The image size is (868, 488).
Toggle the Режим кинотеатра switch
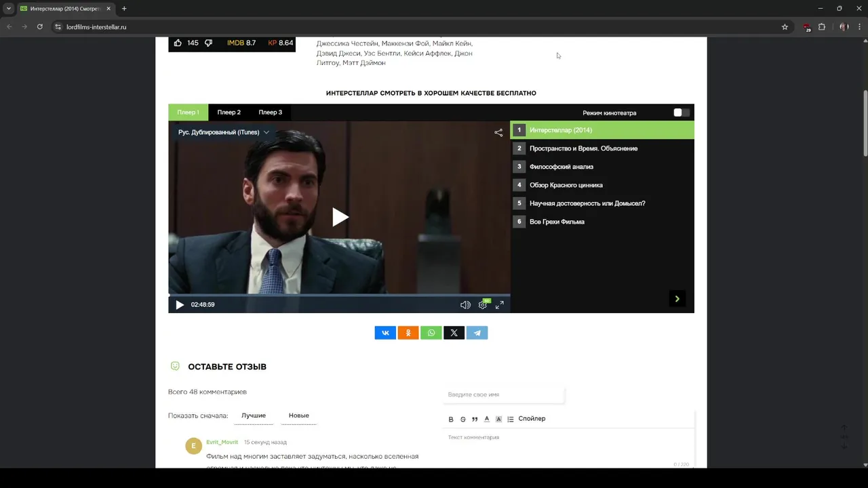pyautogui.click(x=682, y=113)
